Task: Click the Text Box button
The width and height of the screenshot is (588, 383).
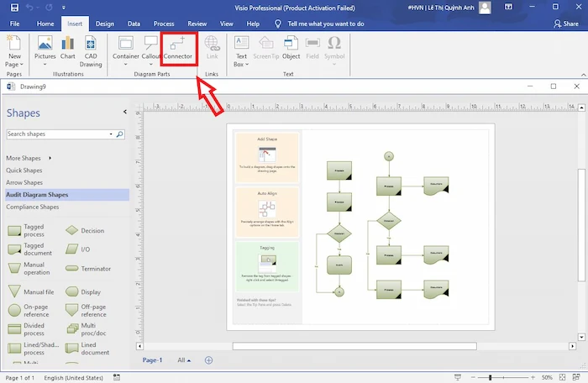Action: coord(241,52)
